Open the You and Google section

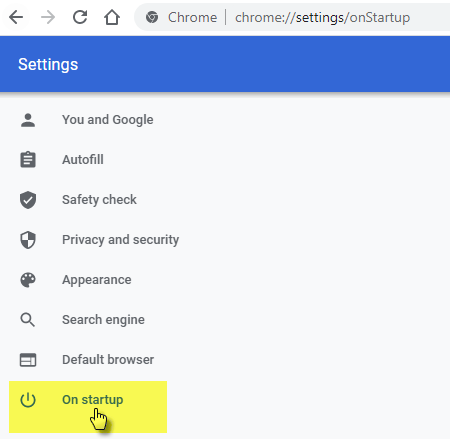click(x=108, y=120)
